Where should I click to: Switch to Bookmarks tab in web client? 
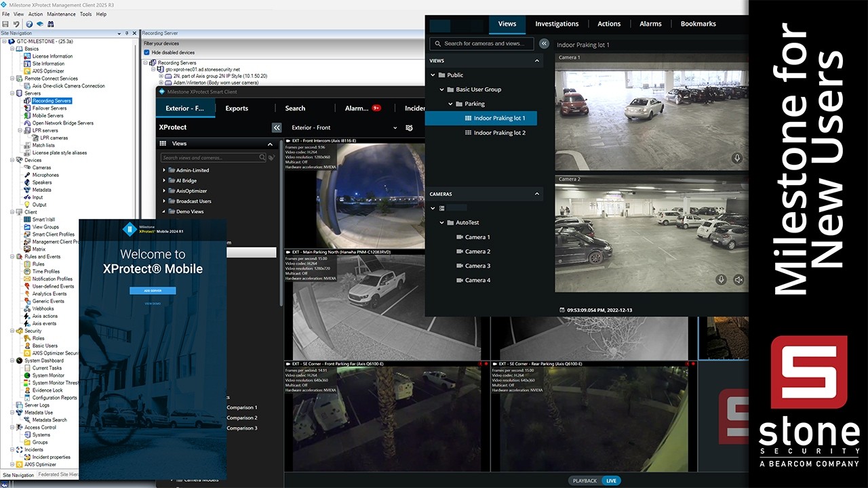coord(698,24)
